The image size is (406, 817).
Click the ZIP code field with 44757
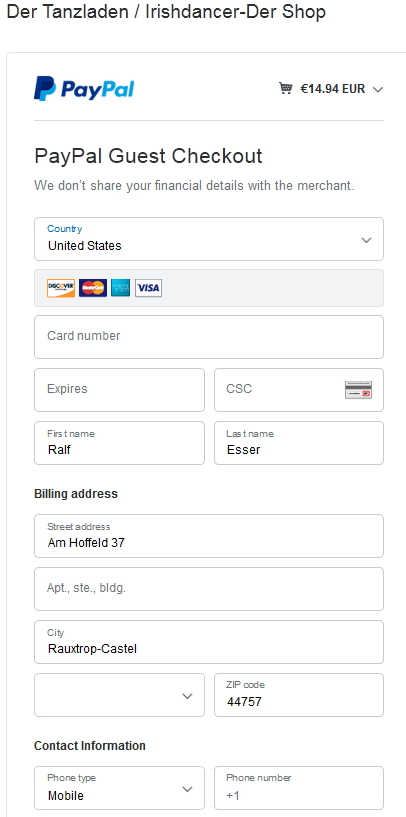(x=299, y=695)
